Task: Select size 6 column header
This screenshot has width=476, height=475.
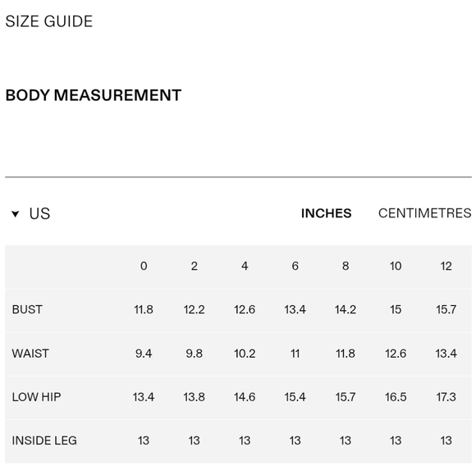Action: [295, 266]
